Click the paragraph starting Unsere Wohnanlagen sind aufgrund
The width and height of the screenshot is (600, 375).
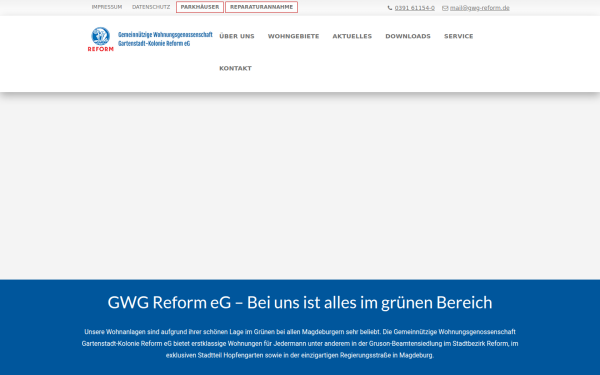pos(300,343)
